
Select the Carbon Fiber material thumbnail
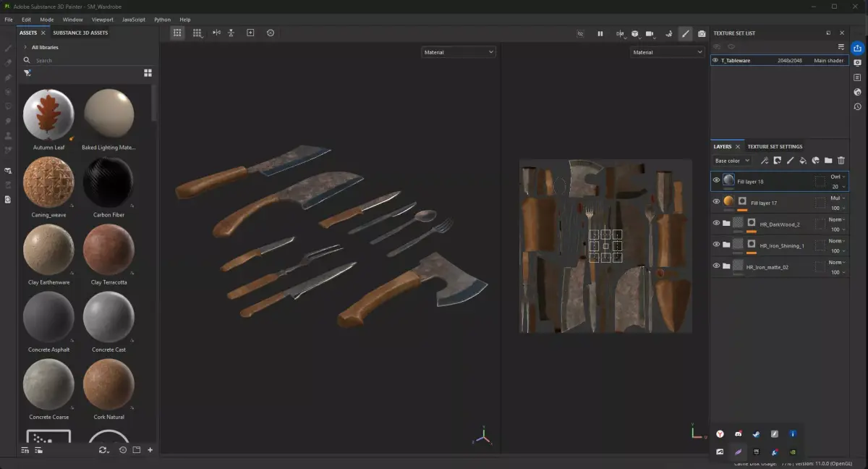click(109, 182)
